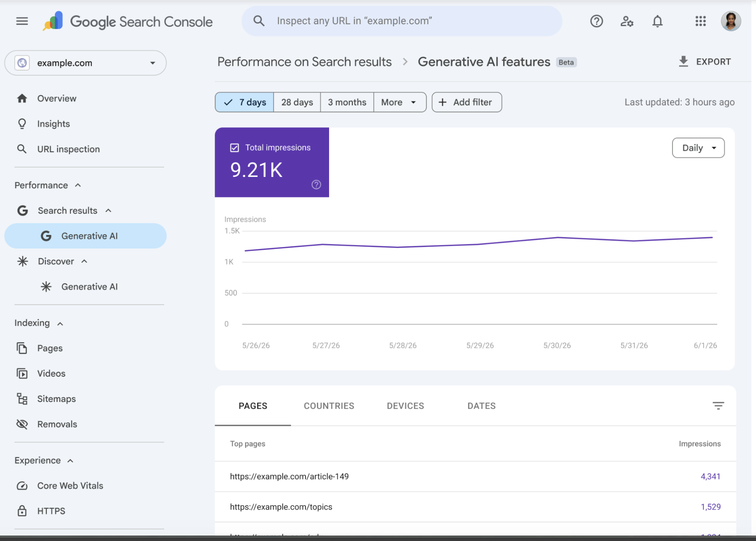This screenshot has width=756, height=541.
Task: Open the article-149 page row
Action: point(475,477)
